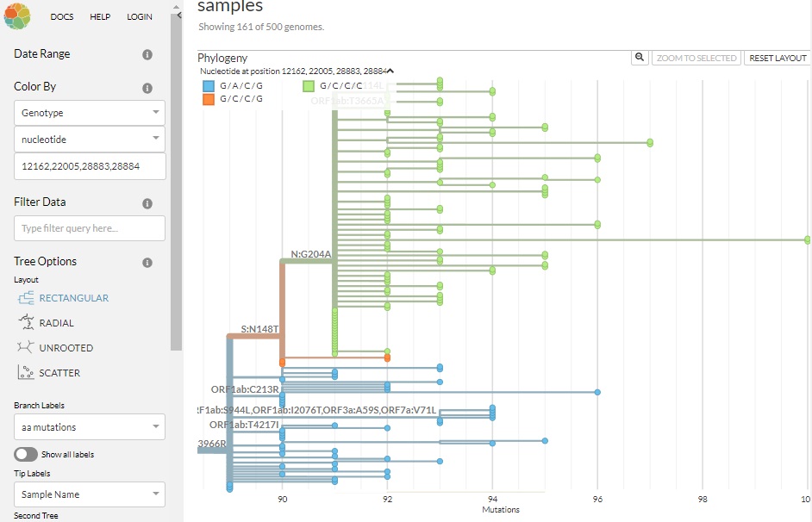View the Date Range info tooltip
812x522 pixels.
(x=147, y=53)
